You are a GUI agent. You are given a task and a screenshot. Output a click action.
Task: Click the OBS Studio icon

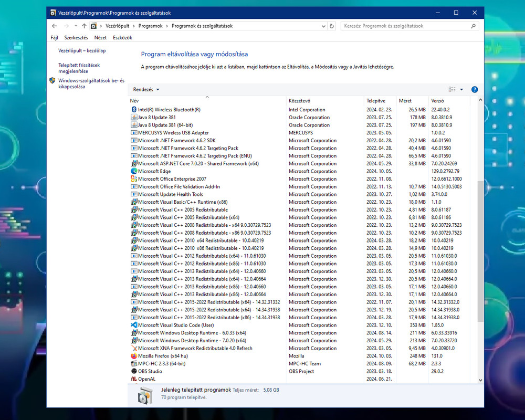coord(134,371)
